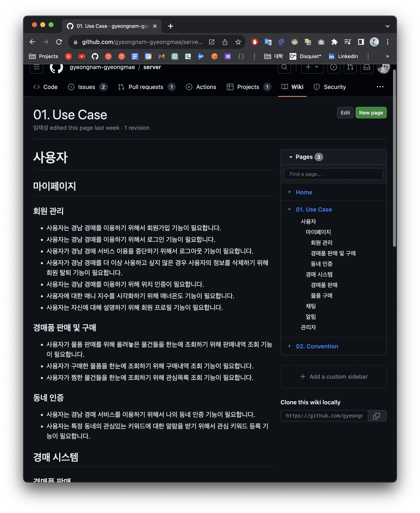Viewport: 420px width, 513px height.
Task: Open the pull requests header icon
Action: pyautogui.click(x=350, y=67)
